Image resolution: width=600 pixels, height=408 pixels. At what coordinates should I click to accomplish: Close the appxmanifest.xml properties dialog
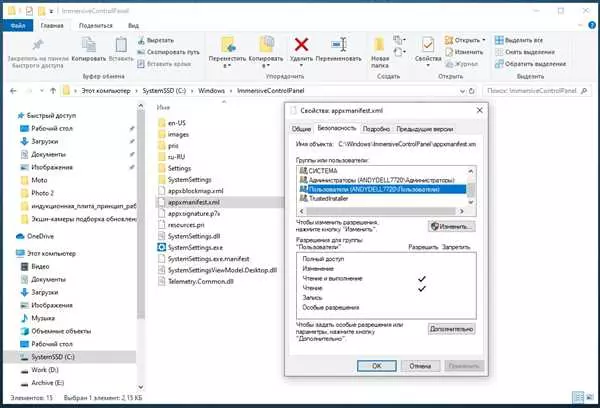[479, 110]
